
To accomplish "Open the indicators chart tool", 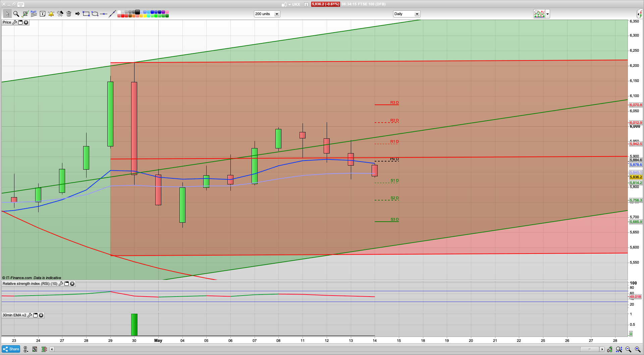I will tap(25, 14).
